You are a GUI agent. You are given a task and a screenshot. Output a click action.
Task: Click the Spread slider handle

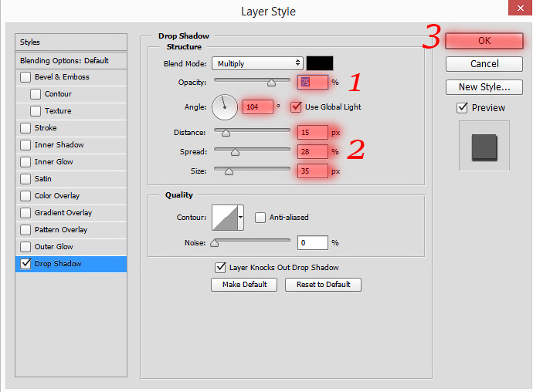point(235,152)
